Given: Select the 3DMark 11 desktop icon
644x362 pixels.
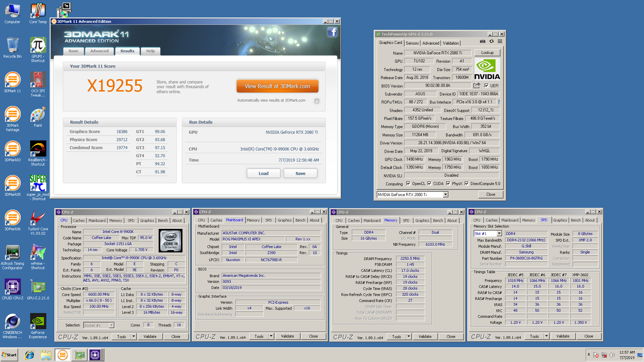Looking at the screenshot, I should click(12, 82).
